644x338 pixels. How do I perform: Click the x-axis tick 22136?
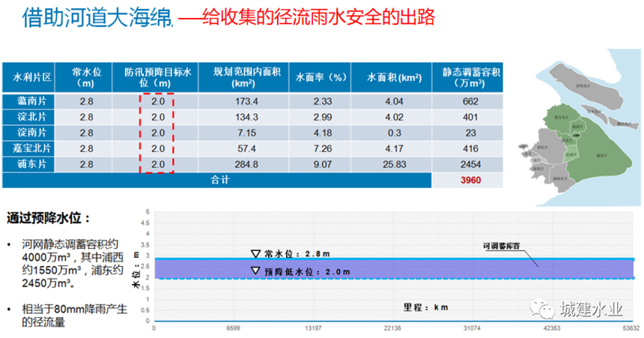(392, 328)
